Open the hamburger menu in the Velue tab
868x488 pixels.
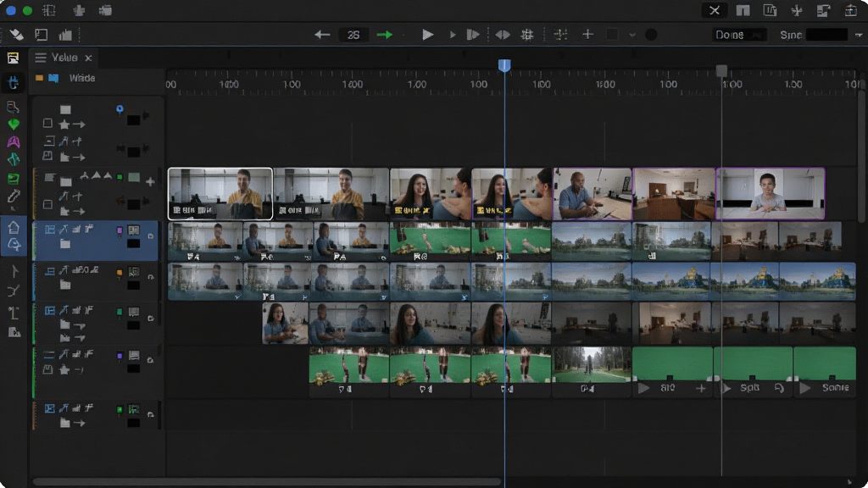click(41, 58)
